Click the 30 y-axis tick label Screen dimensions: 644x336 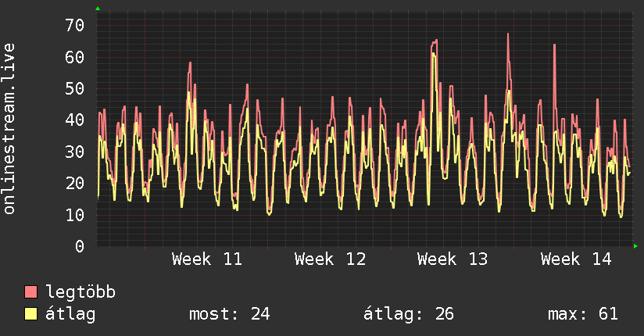click(75, 152)
